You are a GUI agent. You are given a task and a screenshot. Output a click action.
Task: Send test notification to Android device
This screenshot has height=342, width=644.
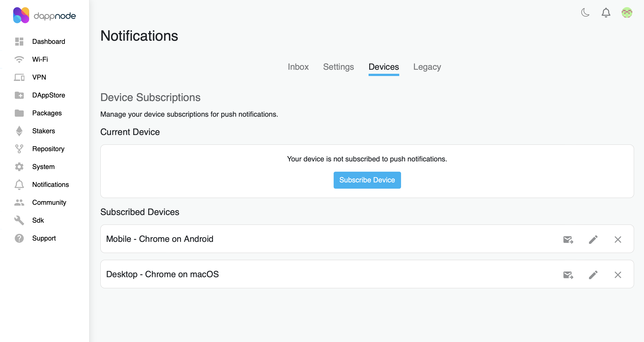[x=568, y=239]
